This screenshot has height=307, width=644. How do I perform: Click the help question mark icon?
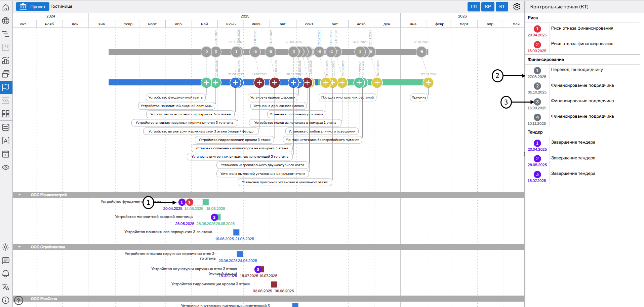point(19,300)
